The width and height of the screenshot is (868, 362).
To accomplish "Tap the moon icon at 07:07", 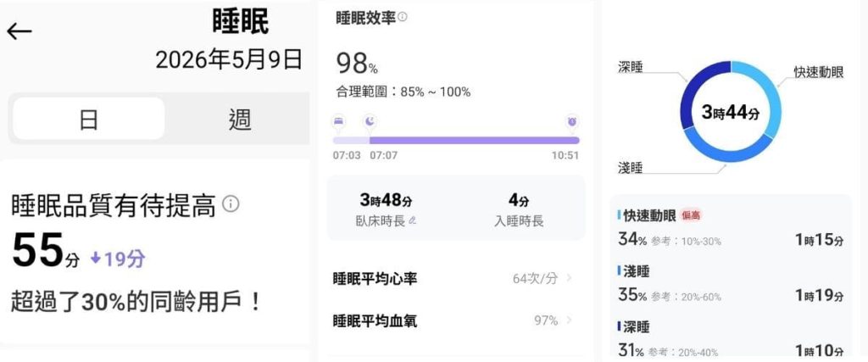I will point(370,120).
